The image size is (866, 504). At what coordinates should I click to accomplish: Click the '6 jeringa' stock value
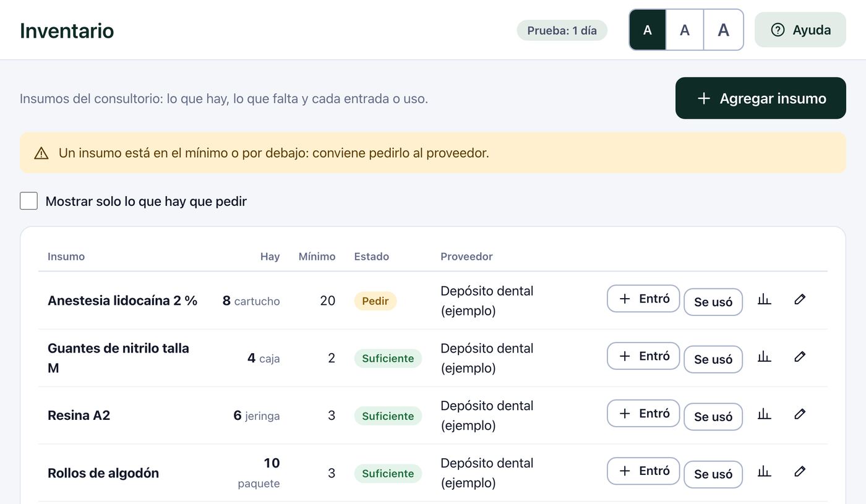[257, 416]
